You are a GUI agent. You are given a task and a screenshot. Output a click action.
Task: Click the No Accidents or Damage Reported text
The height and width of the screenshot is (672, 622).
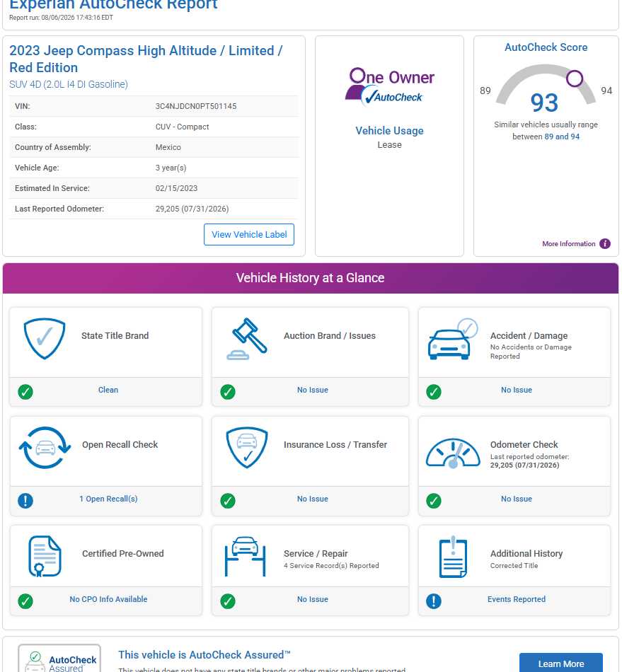tap(531, 352)
